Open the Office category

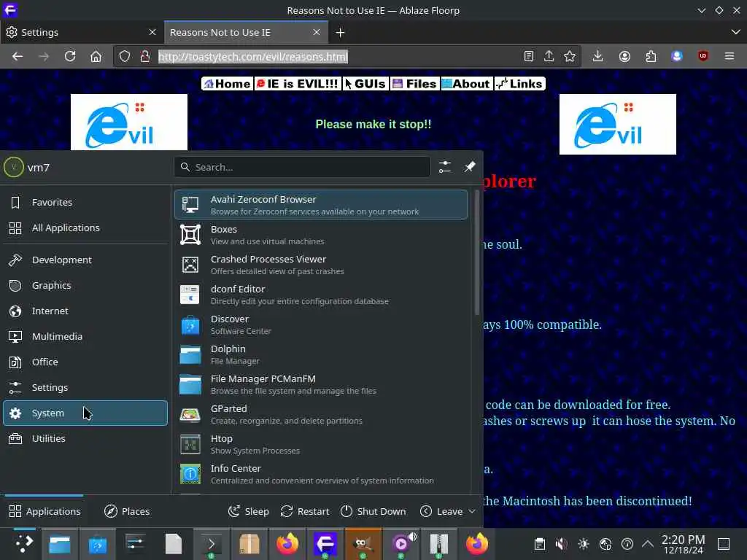tap(85, 362)
